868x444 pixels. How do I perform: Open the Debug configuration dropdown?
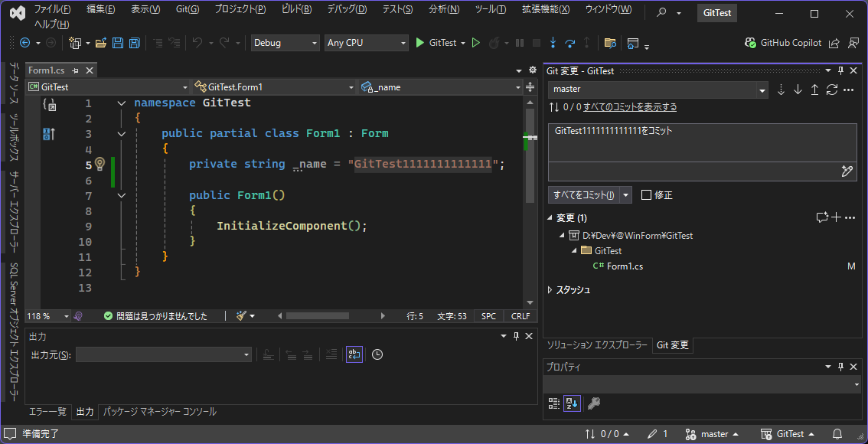coord(285,43)
